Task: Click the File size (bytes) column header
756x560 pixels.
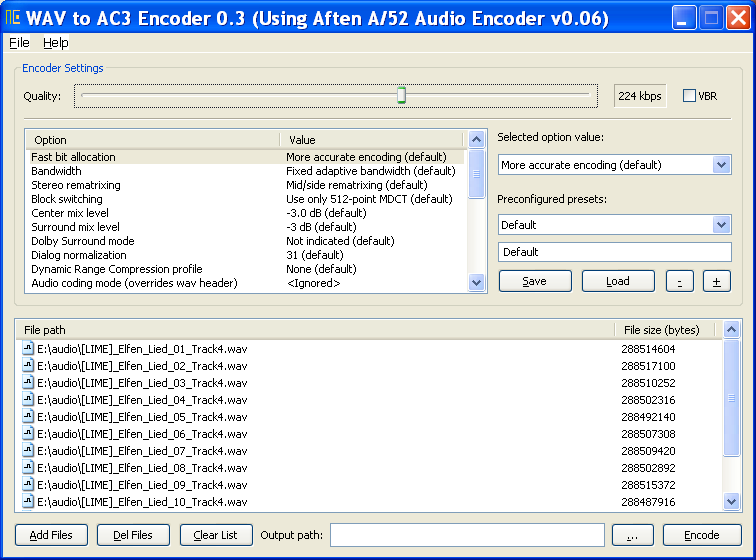Action: click(665, 330)
